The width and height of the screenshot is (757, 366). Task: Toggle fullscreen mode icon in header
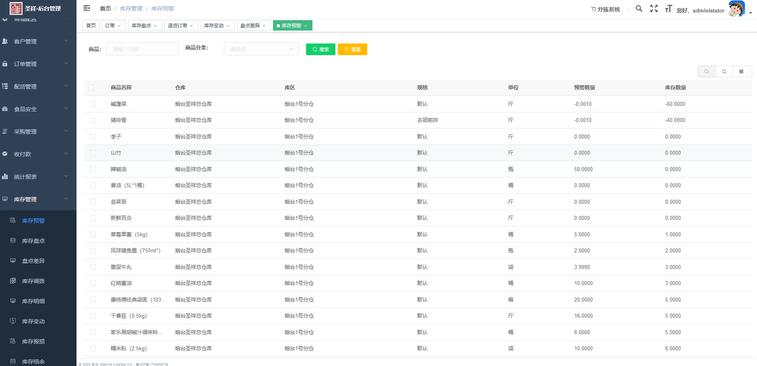654,9
